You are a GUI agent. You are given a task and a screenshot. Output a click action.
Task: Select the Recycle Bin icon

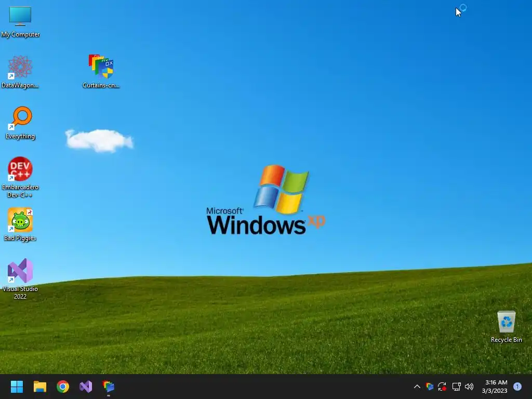click(x=506, y=327)
